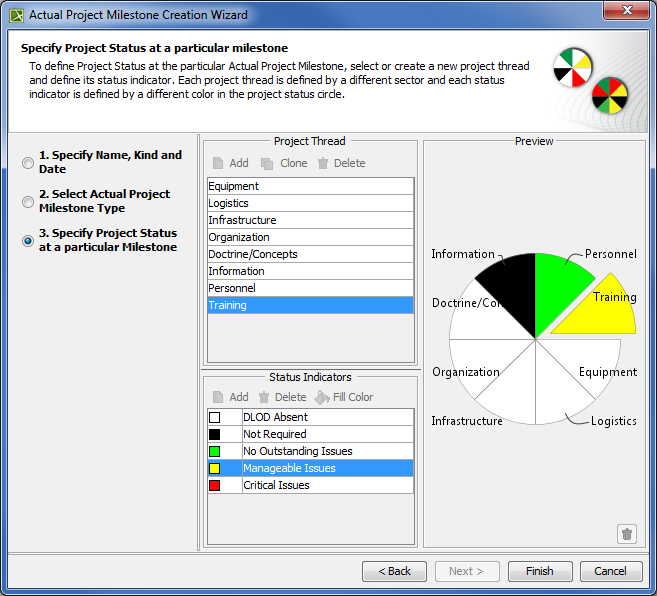This screenshot has width=657, height=596.
Task: Select step 3 Specify Project Status radio
Action: point(28,241)
